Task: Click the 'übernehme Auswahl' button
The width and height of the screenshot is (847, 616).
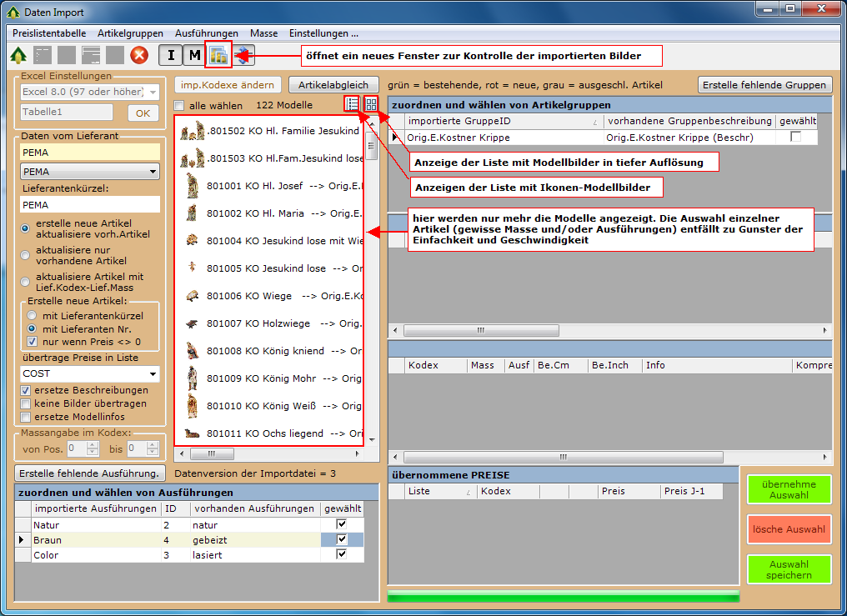Action: click(789, 489)
